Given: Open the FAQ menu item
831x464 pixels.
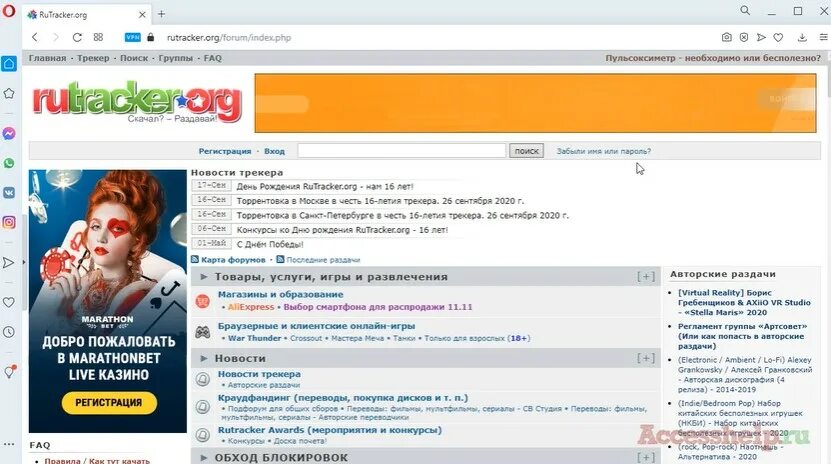Looking at the screenshot, I should click(x=213, y=58).
